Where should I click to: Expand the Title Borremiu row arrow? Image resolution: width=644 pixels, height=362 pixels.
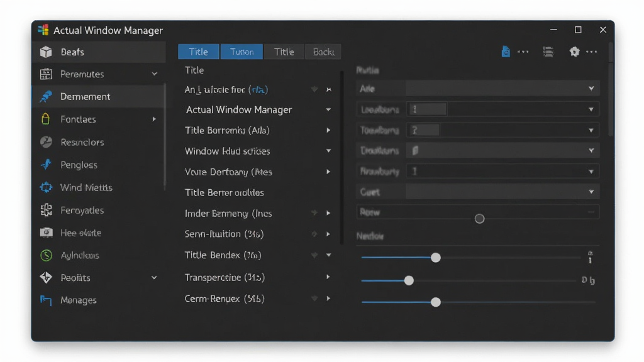(328, 130)
